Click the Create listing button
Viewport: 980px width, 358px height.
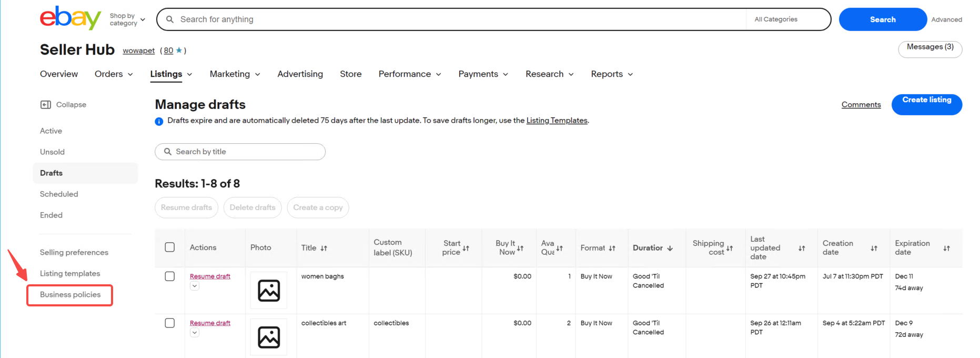926,104
